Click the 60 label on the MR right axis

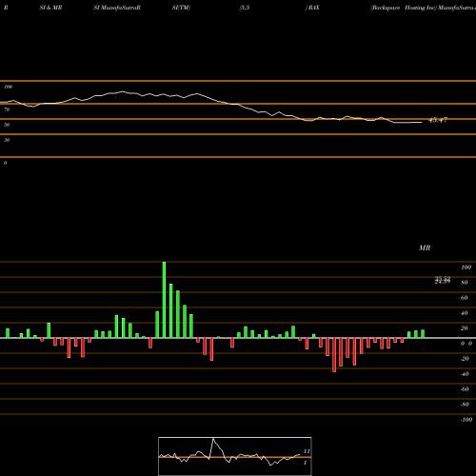[x=465, y=298]
